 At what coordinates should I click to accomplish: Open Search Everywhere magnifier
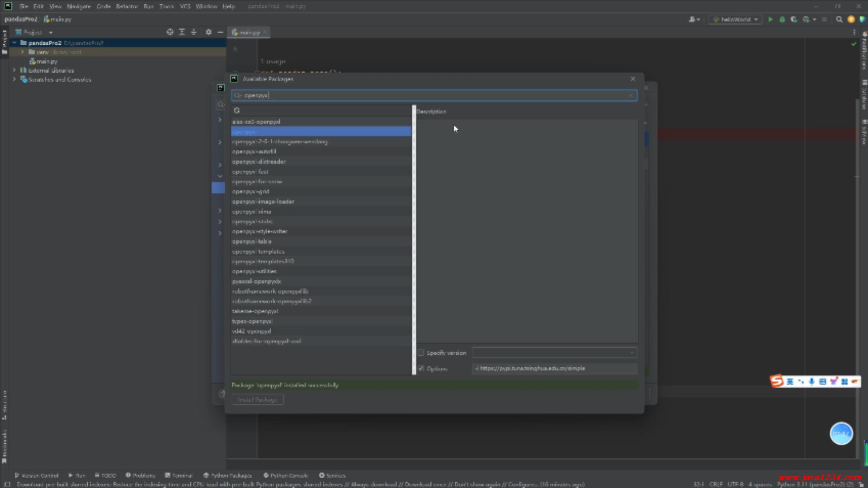pyautogui.click(x=839, y=19)
